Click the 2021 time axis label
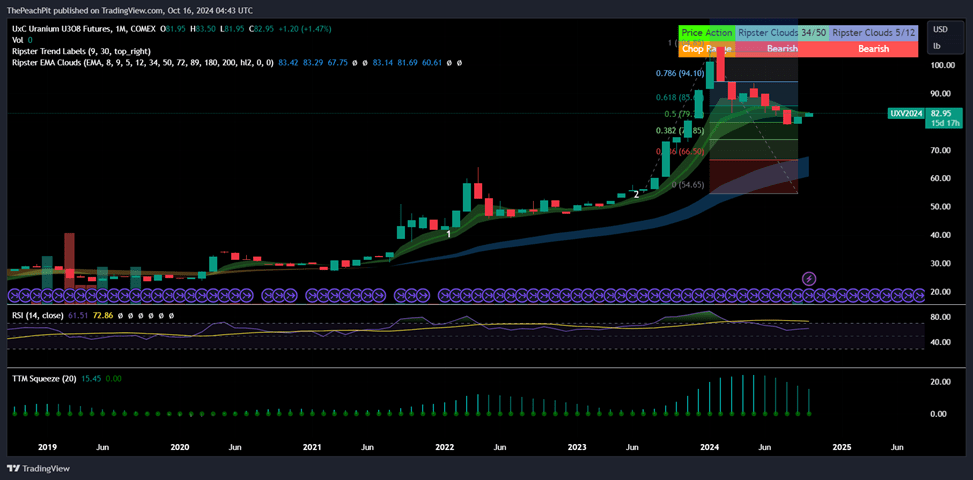The width and height of the screenshot is (973, 480). [312, 447]
